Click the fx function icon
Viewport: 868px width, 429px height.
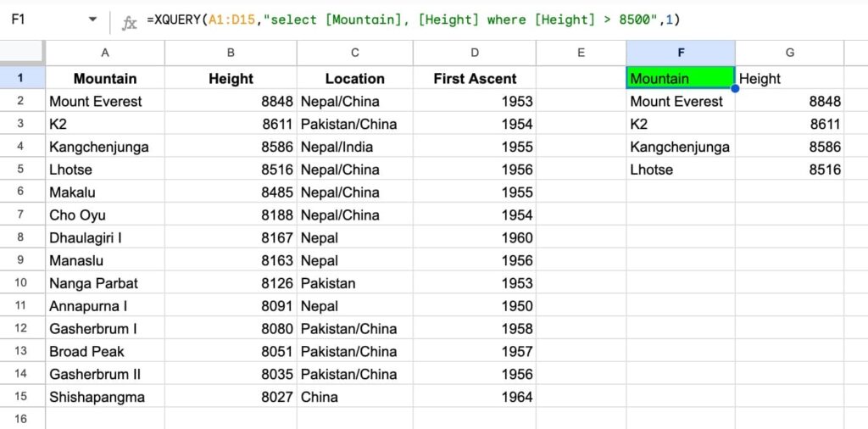(x=129, y=22)
